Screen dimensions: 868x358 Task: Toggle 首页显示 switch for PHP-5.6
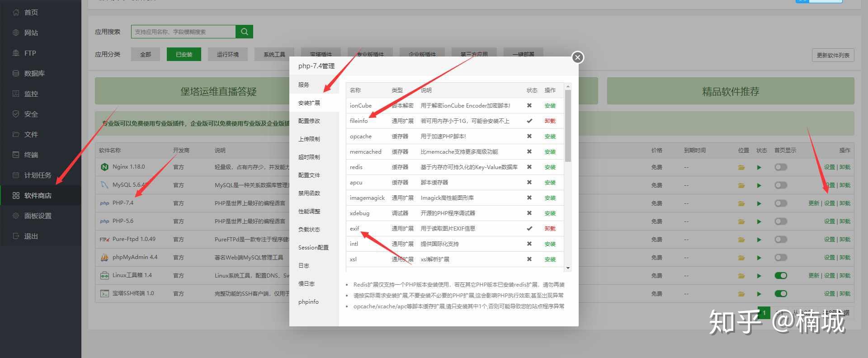(781, 221)
